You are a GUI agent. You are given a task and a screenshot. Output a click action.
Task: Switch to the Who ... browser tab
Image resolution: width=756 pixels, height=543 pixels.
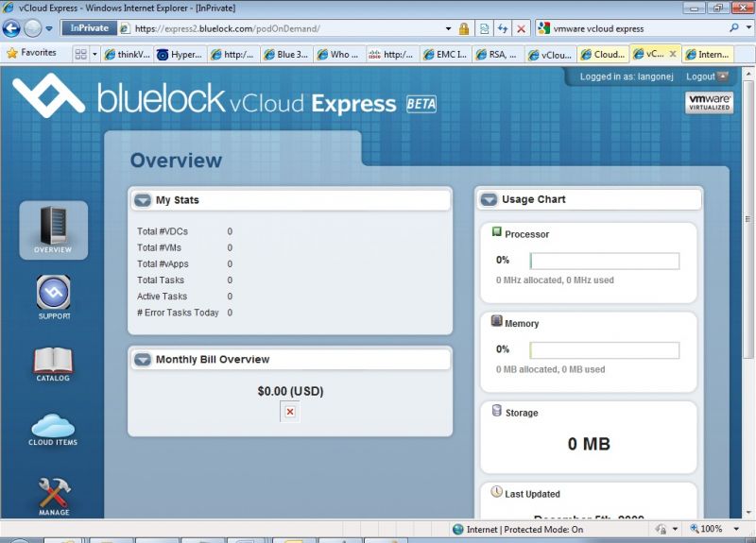(x=339, y=55)
